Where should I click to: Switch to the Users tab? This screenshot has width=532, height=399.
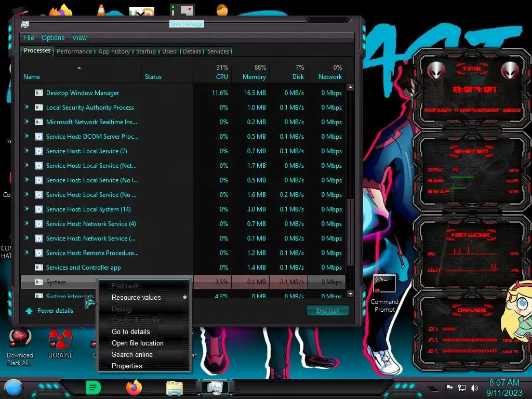pos(169,51)
